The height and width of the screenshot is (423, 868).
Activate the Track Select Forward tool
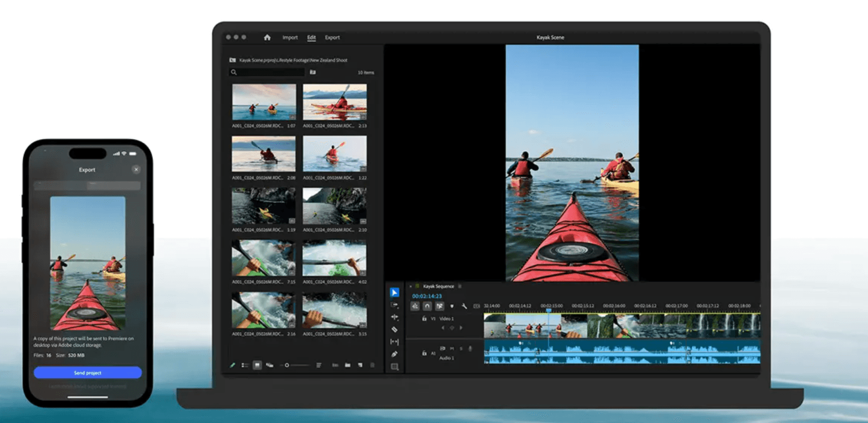pos(395,304)
